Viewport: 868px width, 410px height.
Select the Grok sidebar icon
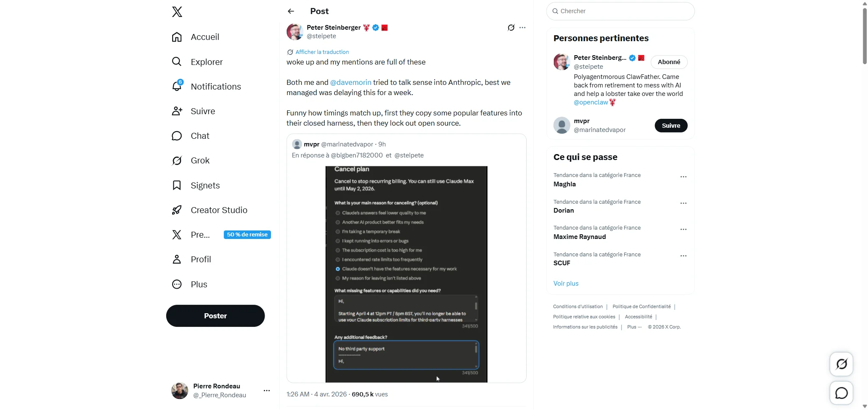[177, 160]
